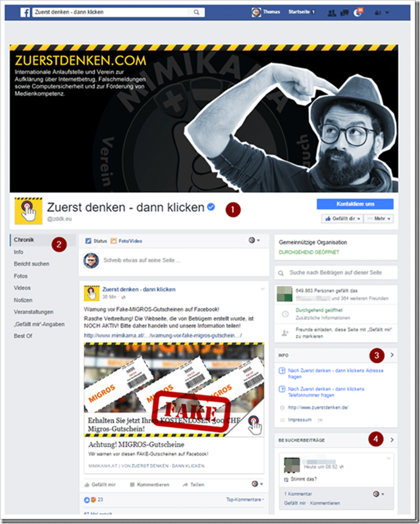The image size is (420, 524).
Task: Open the post author name link
Action: coord(139,289)
